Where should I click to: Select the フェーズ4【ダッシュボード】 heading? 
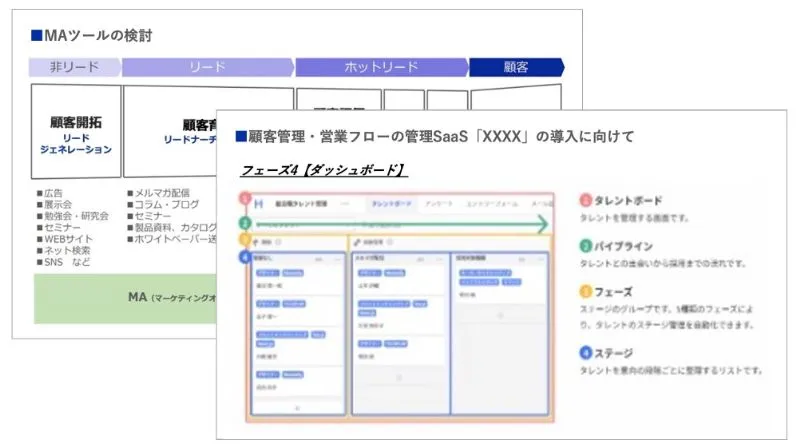(x=323, y=170)
